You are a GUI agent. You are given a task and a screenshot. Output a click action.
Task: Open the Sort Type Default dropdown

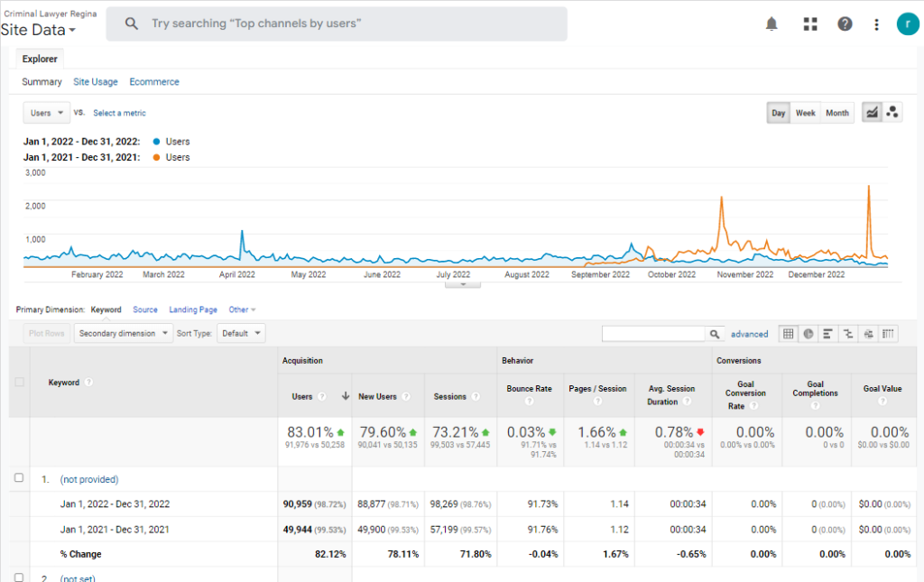241,333
